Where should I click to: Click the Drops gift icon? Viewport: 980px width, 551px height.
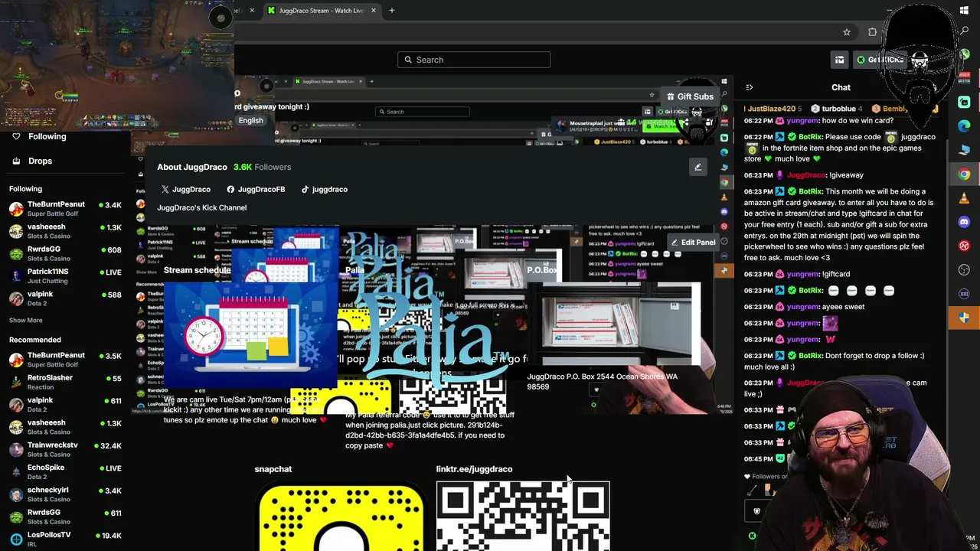[16, 161]
